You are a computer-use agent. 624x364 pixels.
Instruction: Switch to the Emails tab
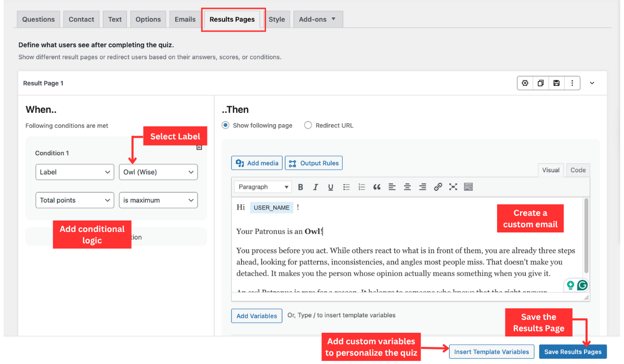coord(185,20)
